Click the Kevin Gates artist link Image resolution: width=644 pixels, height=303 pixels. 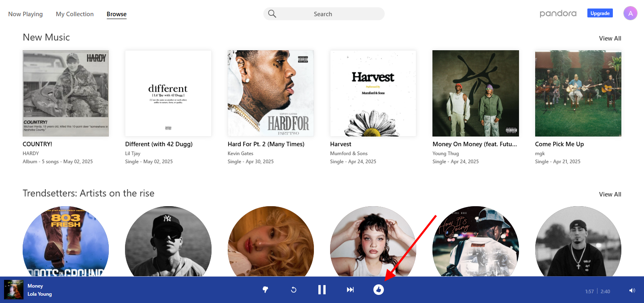(240, 154)
